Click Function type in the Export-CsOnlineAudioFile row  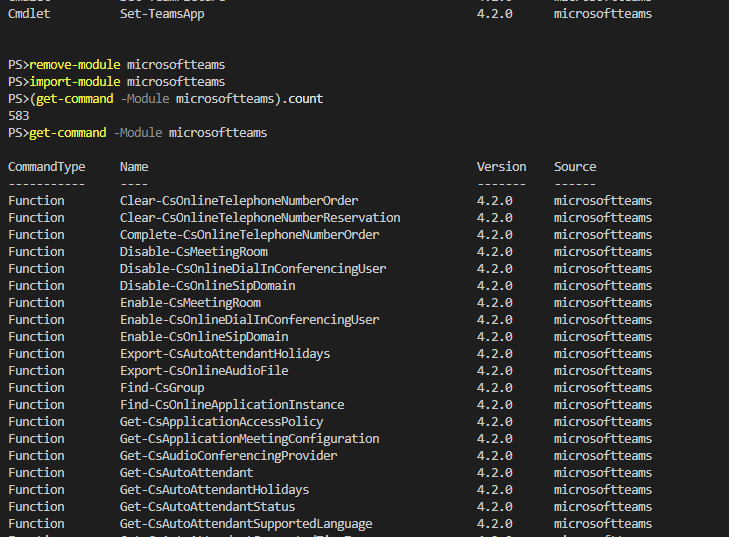(x=36, y=371)
